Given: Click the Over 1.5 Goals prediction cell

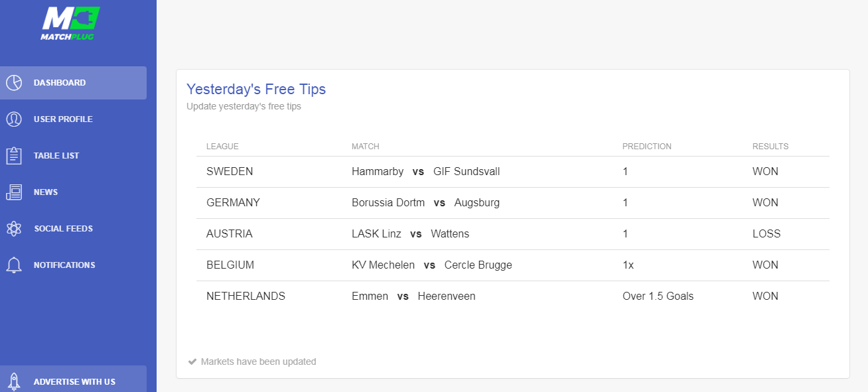Looking at the screenshot, I should [x=658, y=296].
